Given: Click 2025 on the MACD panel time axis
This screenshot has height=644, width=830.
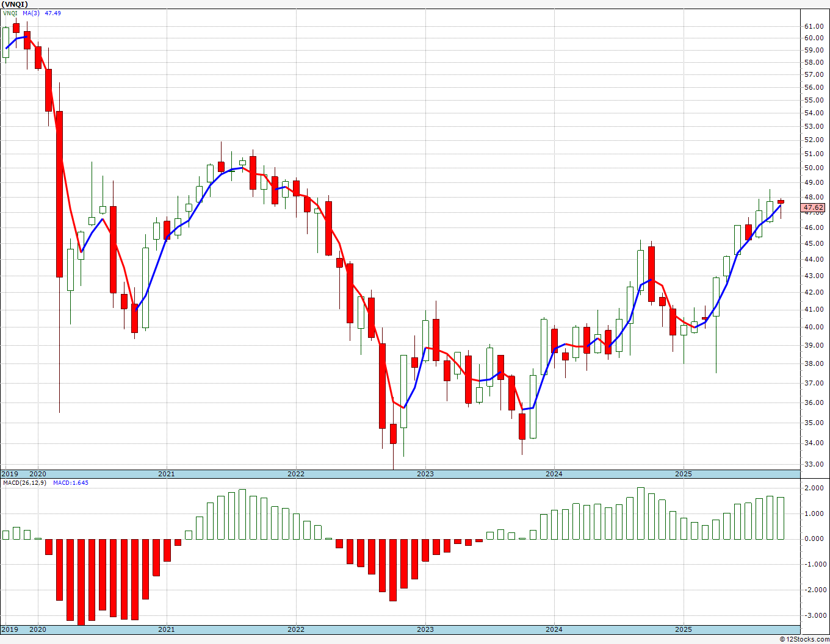Looking at the screenshot, I should pyautogui.click(x=684, y=629).
